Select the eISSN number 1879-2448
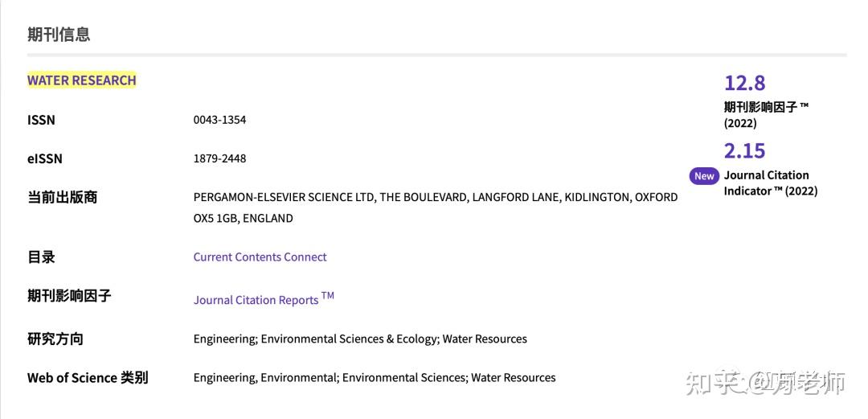The image size is (868, 419). point(219,158)
